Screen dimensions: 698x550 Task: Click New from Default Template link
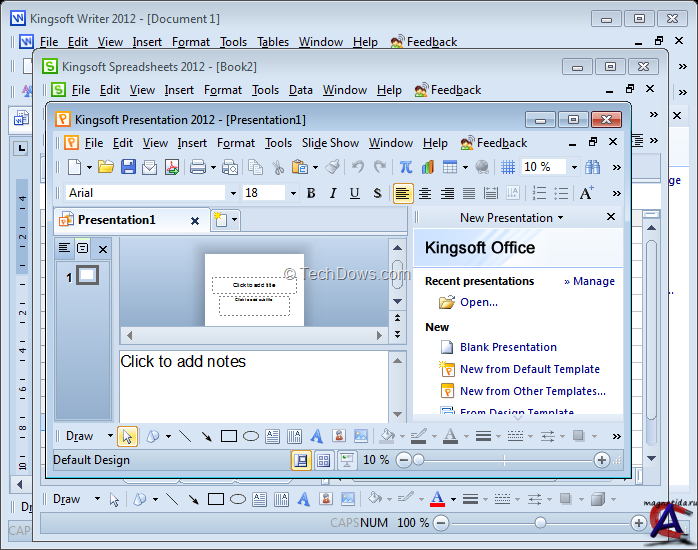pyautogui.click(x=529, y=369)
